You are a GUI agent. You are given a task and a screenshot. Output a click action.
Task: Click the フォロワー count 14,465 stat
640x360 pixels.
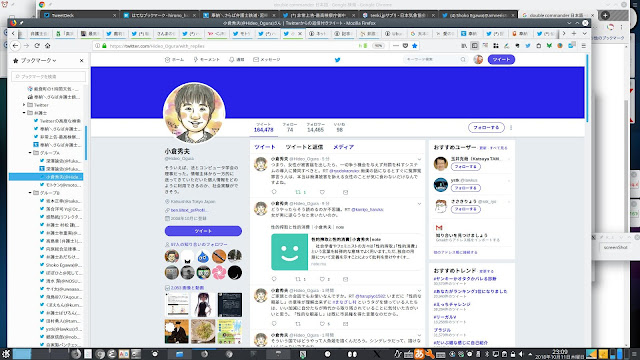point(316,127)
